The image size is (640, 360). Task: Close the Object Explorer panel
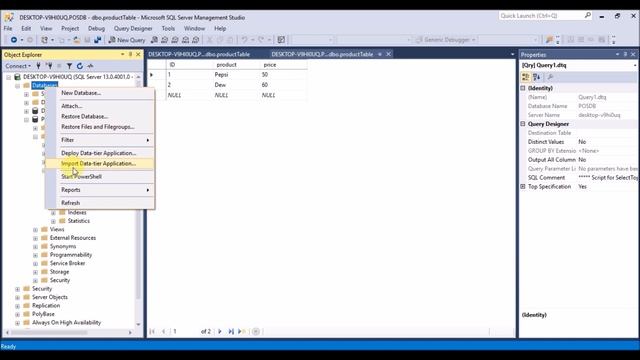coord(138,54)
